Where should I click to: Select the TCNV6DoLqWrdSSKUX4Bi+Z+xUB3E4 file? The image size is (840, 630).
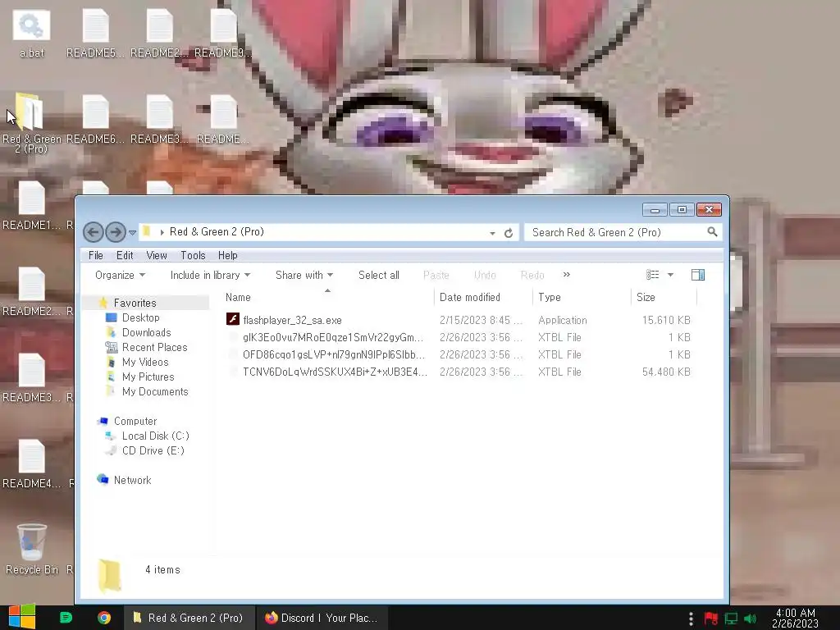(x=335, y=372)
